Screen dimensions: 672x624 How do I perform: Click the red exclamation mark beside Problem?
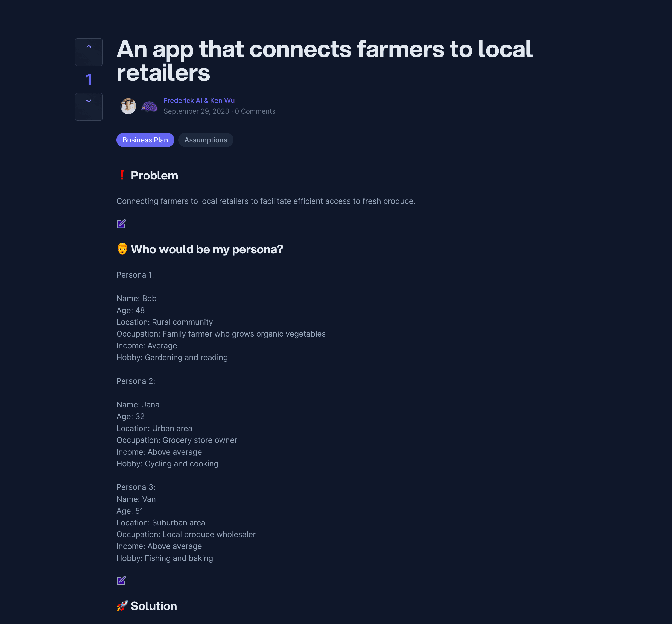tap(122, 175)
